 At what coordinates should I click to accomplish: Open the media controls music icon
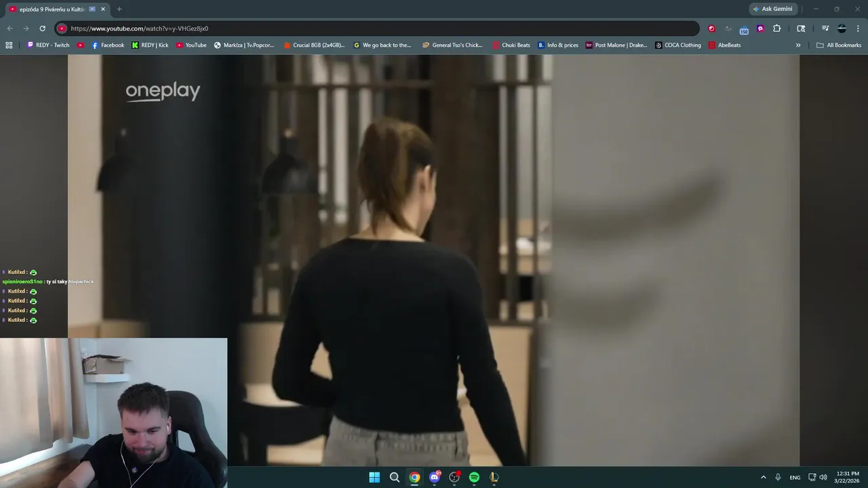(x=825, y=28)
